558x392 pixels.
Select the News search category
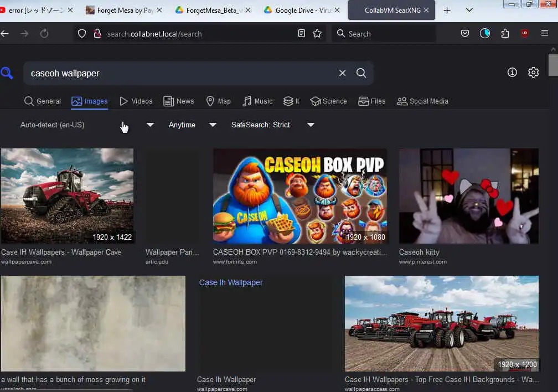pos(179,101)
